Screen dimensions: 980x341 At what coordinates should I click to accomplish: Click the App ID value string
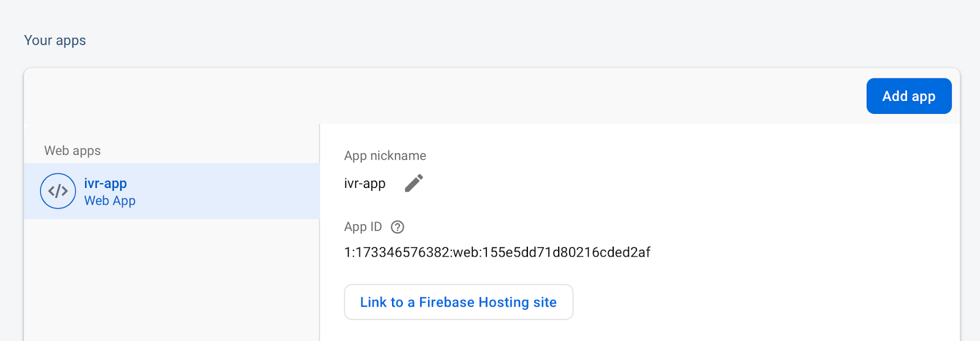pos(497,252)
